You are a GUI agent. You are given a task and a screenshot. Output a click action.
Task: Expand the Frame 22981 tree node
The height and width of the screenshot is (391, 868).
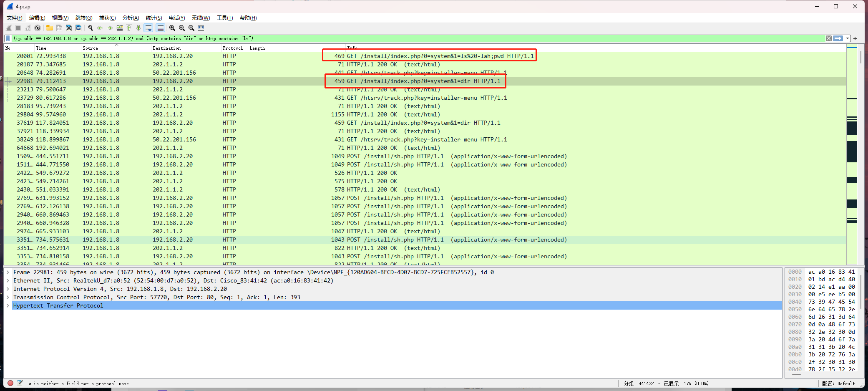click(8, 272)
